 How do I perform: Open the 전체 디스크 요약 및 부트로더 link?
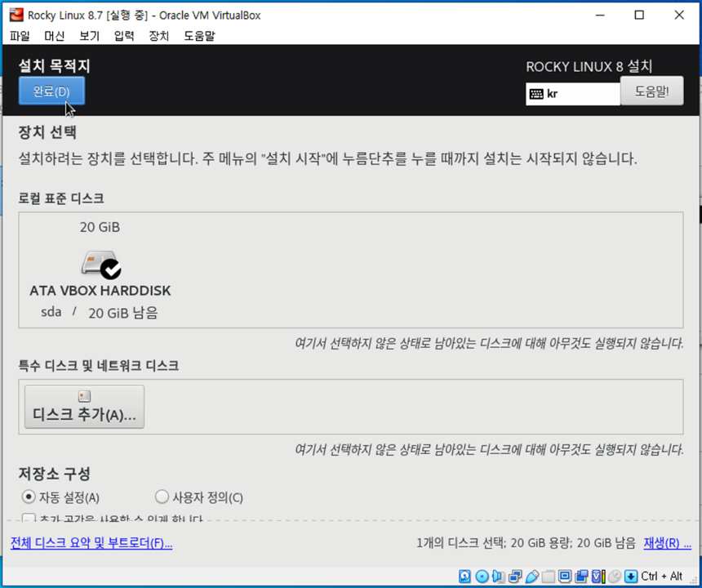click(x=91, y=543)
